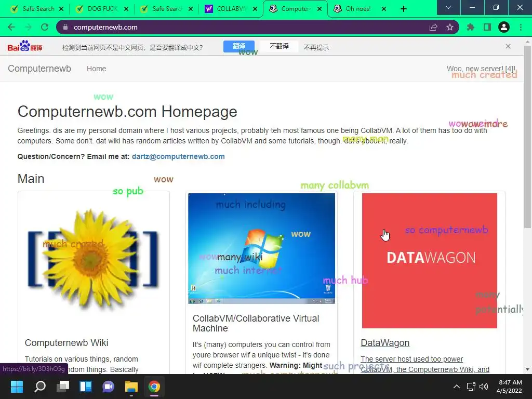
Task: Close the Oh noes! tab
Action: (x=384, y=9)
